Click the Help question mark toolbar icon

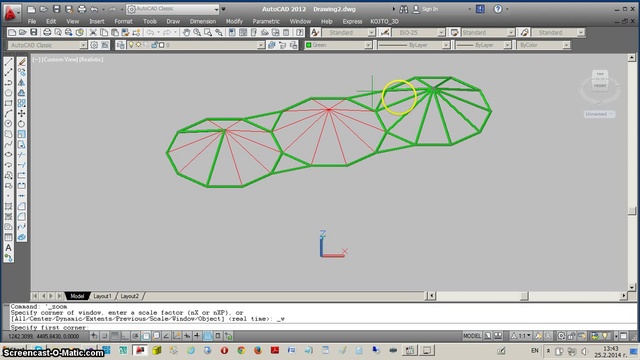coord(300,32)
